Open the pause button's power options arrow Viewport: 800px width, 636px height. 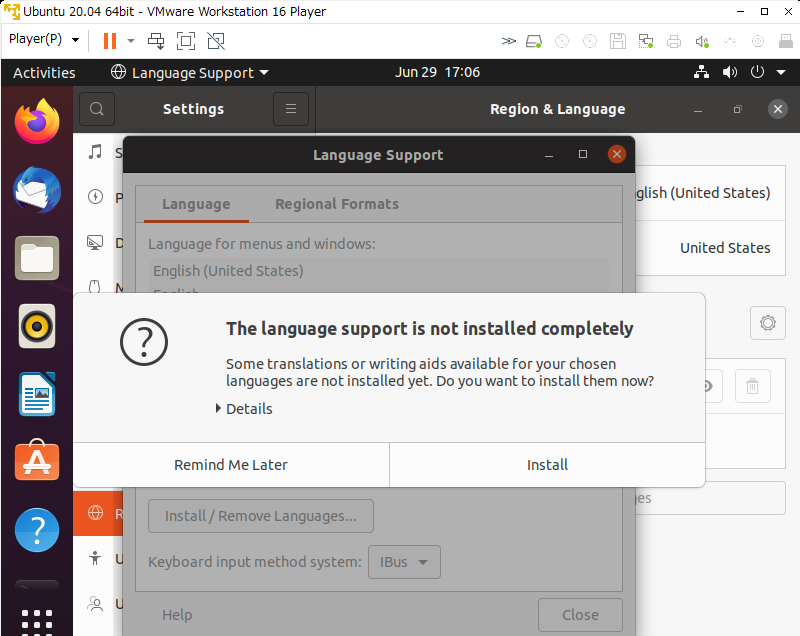pos(131,41)
